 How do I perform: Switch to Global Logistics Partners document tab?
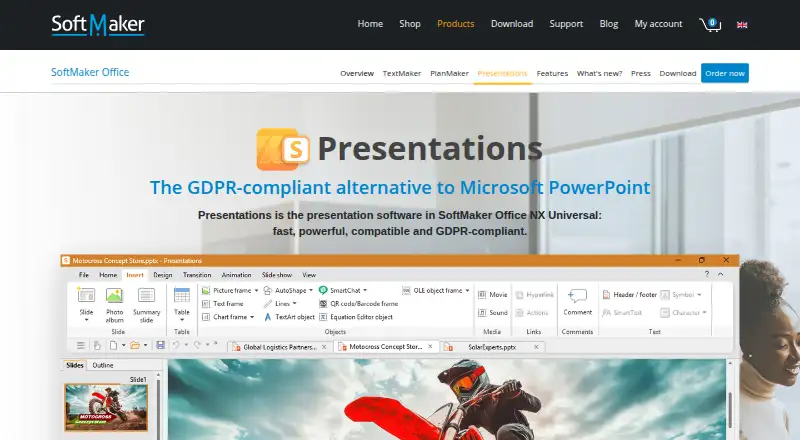click(x=280, y=347)
